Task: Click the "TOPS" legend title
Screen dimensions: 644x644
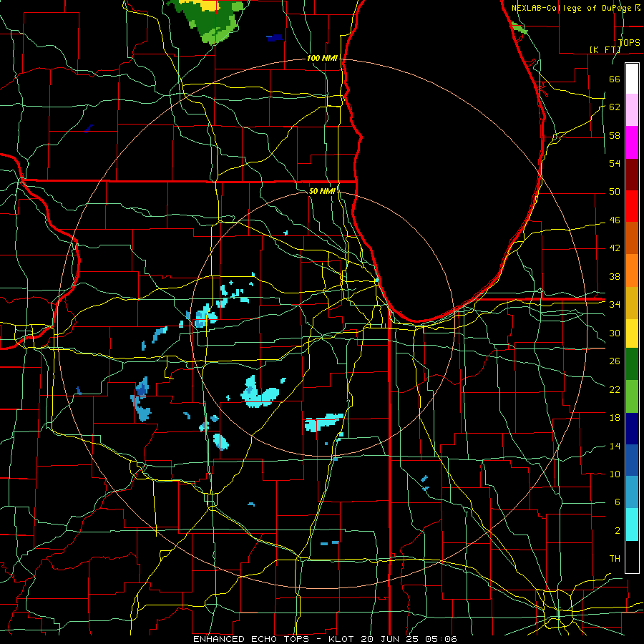Action: [629, 42]
